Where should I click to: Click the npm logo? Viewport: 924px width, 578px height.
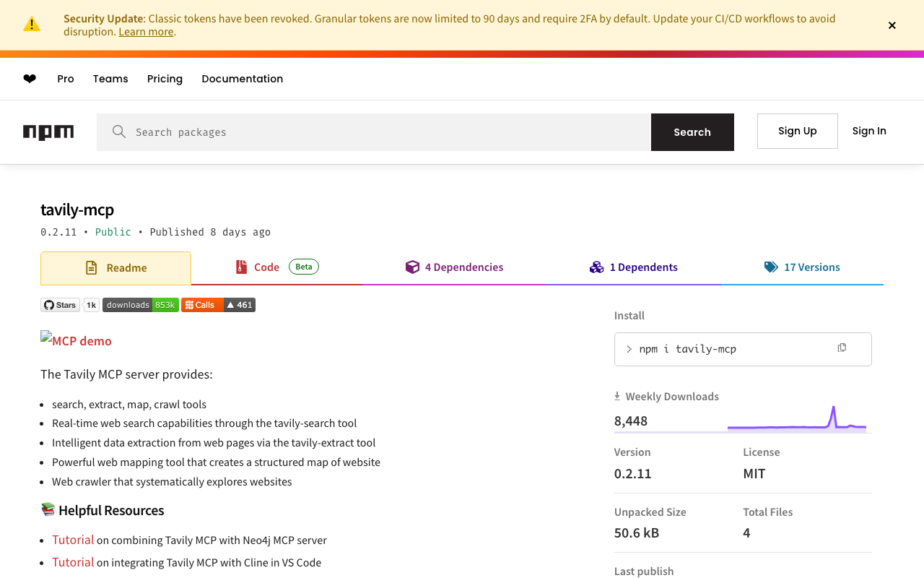48,132
